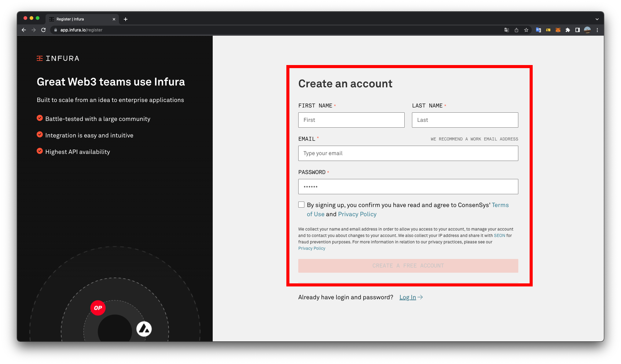
Task: Open the MetaMask fox extension
Action: click(x=558, y=30)
